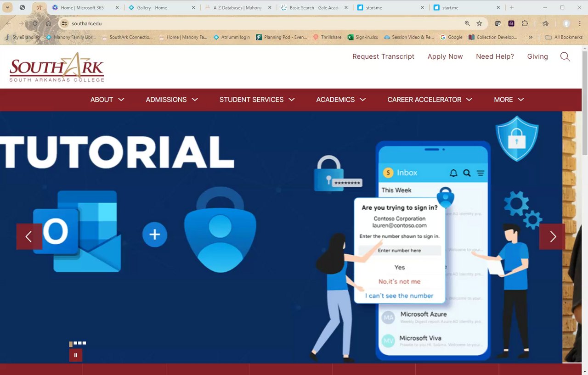
Task: Expand the ADMISSIONS menu
Action: click(172, 100)
